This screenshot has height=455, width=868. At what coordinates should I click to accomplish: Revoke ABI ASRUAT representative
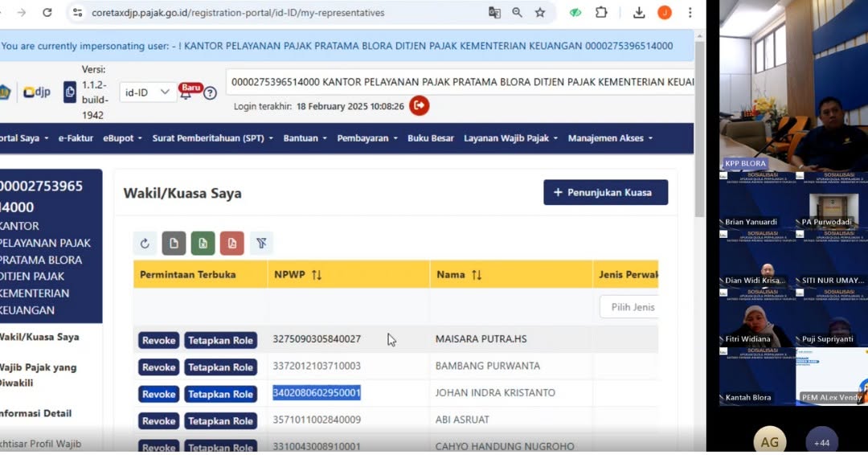coord(159,421)
